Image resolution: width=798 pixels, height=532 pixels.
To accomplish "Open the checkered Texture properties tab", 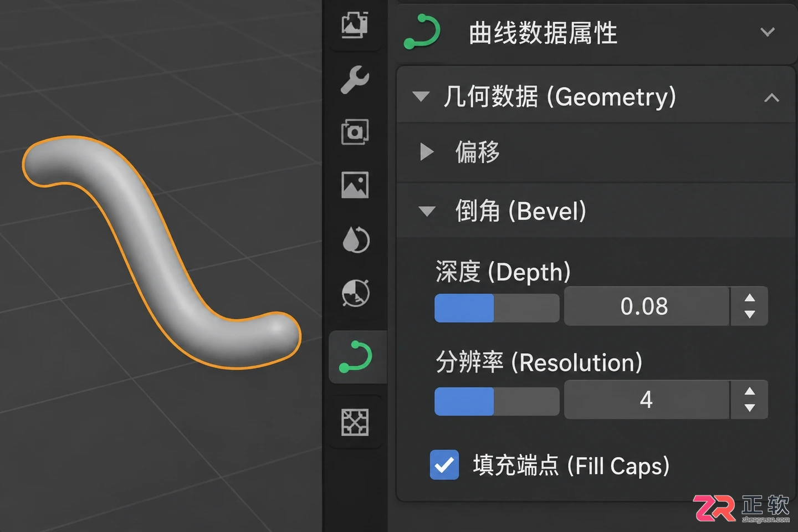I will 355,422.
